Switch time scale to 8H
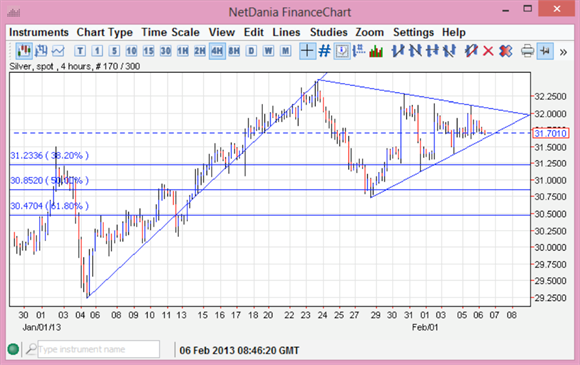 tap(234, 51)
